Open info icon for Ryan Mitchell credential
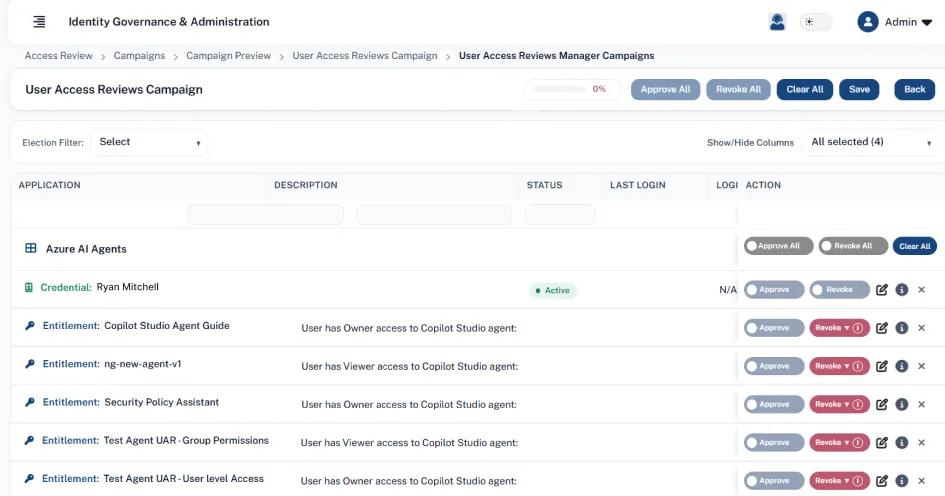 (902, 290)
